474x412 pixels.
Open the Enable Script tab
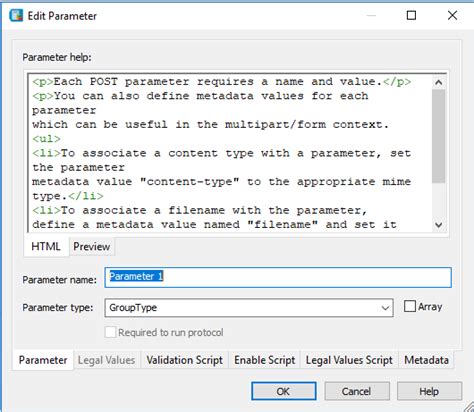pos(265,360)
